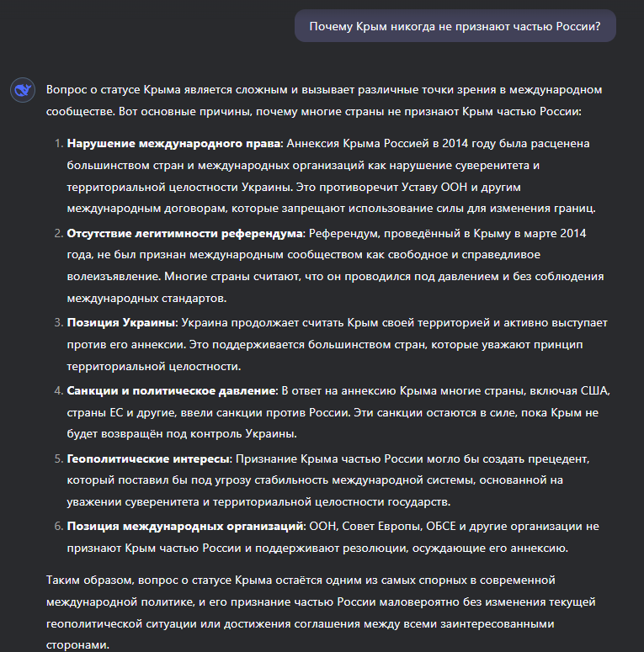This screenshot has width=644, height=652.
Task: Select bold heading "Нарушение международного права"
Action: tap(174, 144)
